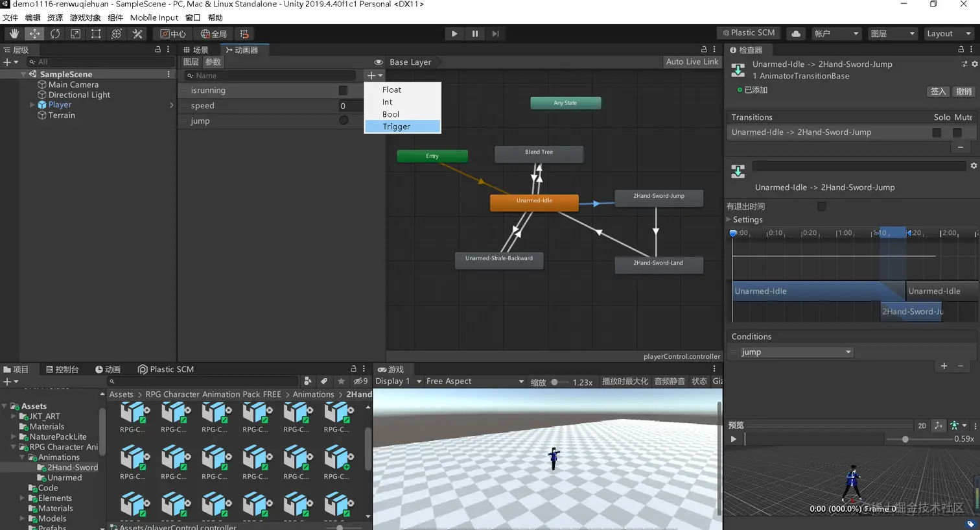Toggle hidden packages visibility count

point(360,381)
